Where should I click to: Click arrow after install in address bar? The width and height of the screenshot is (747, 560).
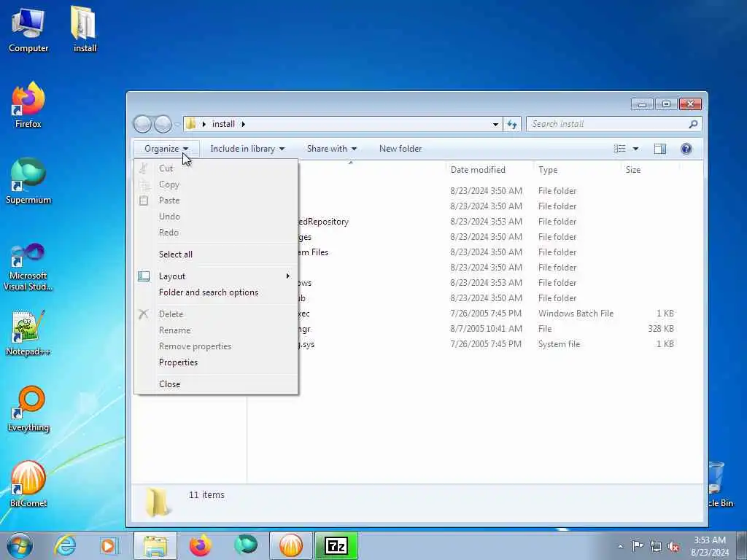pos(244,124)
